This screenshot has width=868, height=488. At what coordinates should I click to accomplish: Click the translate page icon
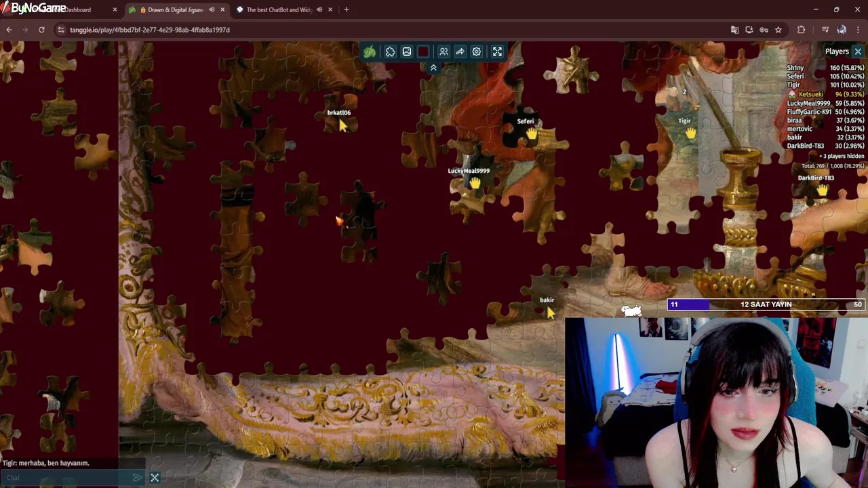[x=734, y=30]
